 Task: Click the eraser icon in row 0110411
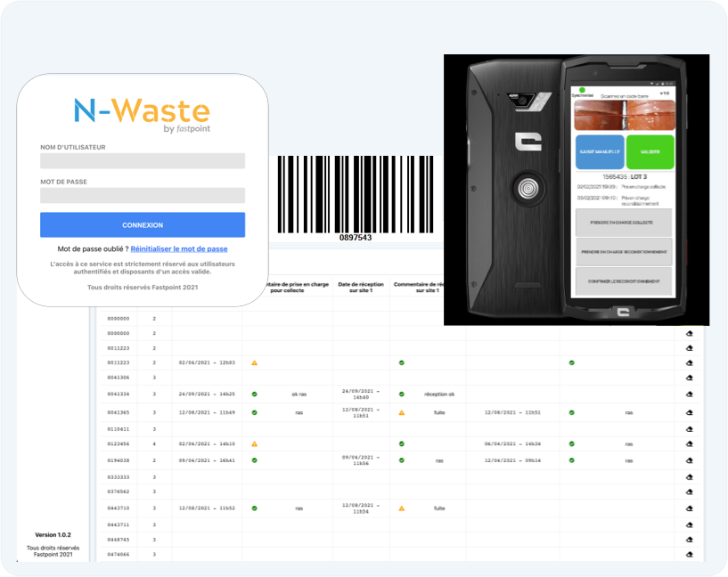tap(690, 429)
